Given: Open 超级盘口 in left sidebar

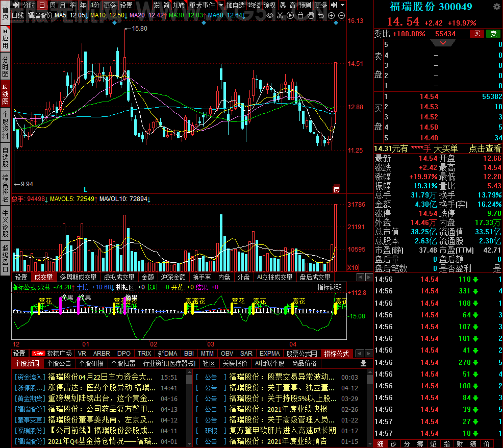Looking at the screenshot, I should [x=5, y=258].
